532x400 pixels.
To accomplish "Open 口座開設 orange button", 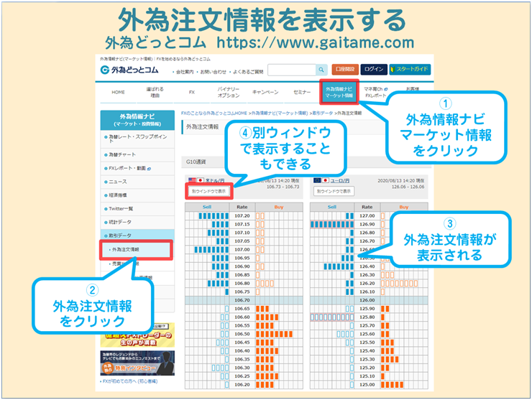I will click(345, 70).
